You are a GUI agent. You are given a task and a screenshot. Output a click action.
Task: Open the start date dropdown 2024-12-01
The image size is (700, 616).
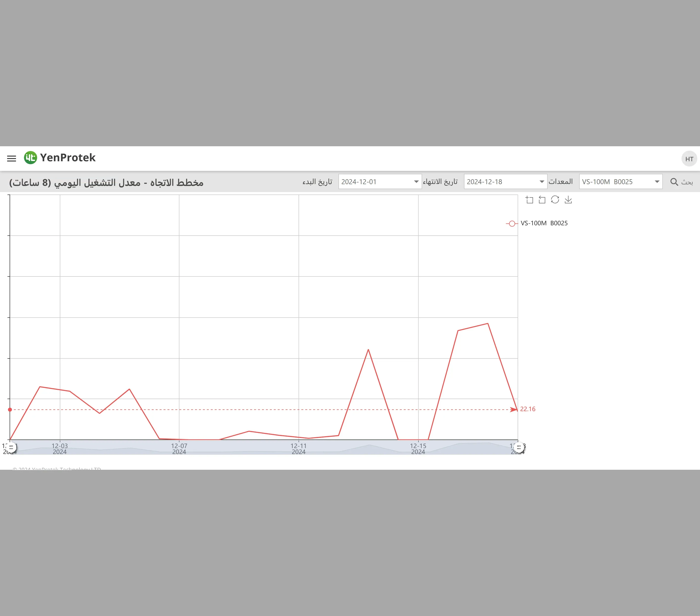(380, 182)
